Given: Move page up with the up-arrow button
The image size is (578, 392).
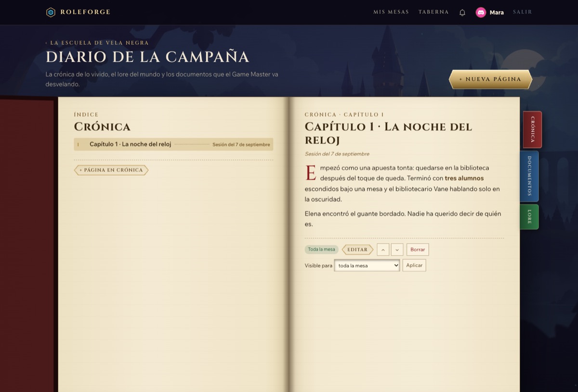Looking at the screenshot, I should coord(383,249).
